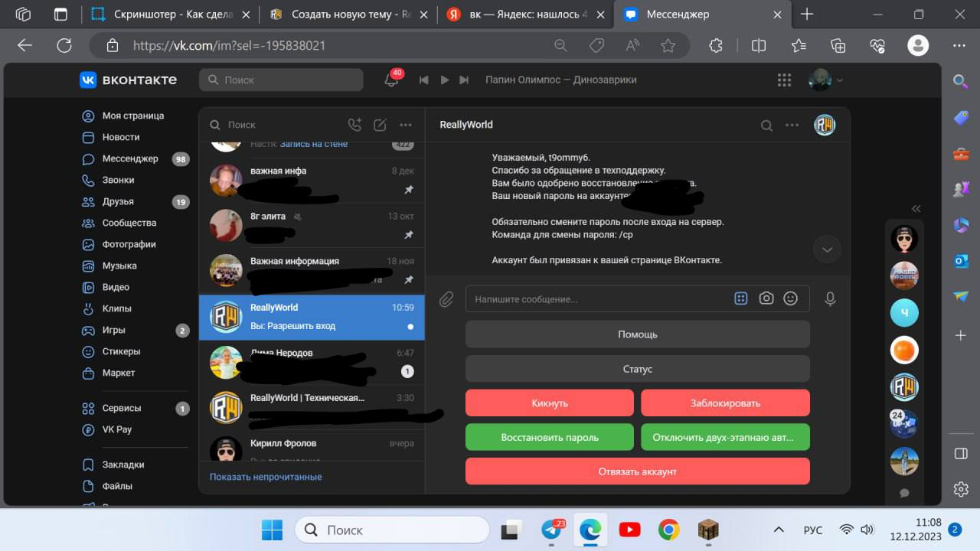Image resolution: width=980 pixels, height=551 pixels.
Task: Expand the profile avatar menu in the header
Action: pos(826,80)
